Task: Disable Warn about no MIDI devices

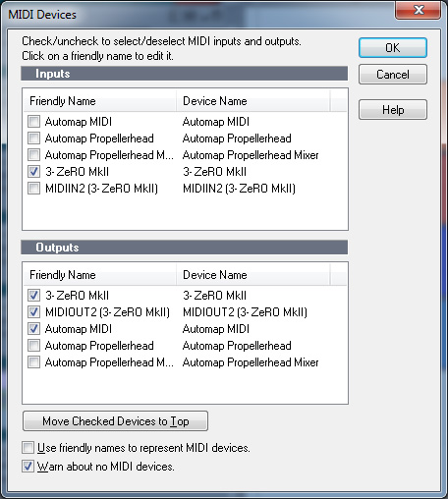Action: tap(28, 467)
